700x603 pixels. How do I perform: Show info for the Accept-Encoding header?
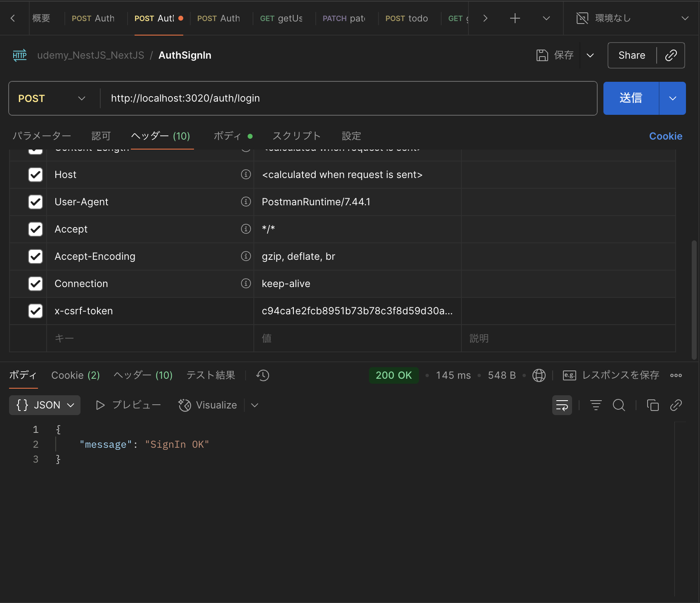click(x=246, y=256)
